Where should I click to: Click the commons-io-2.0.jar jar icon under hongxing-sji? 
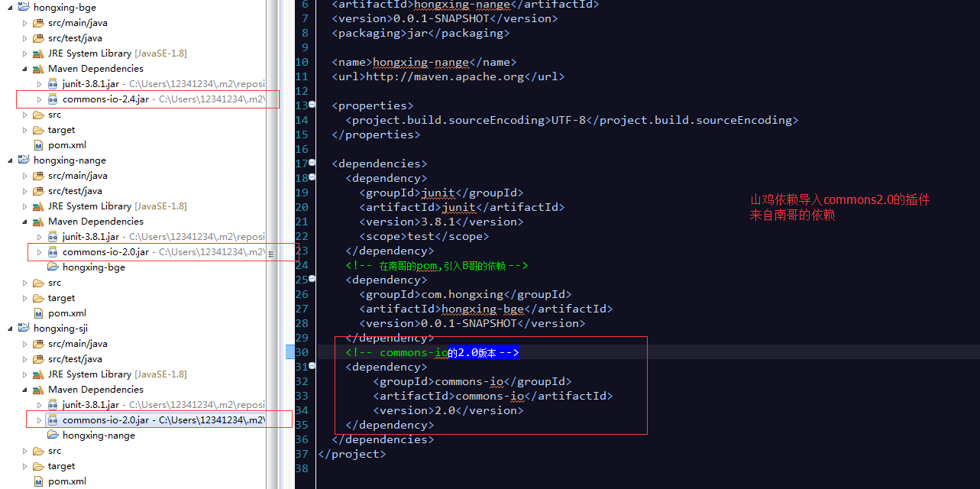[53, 420]
